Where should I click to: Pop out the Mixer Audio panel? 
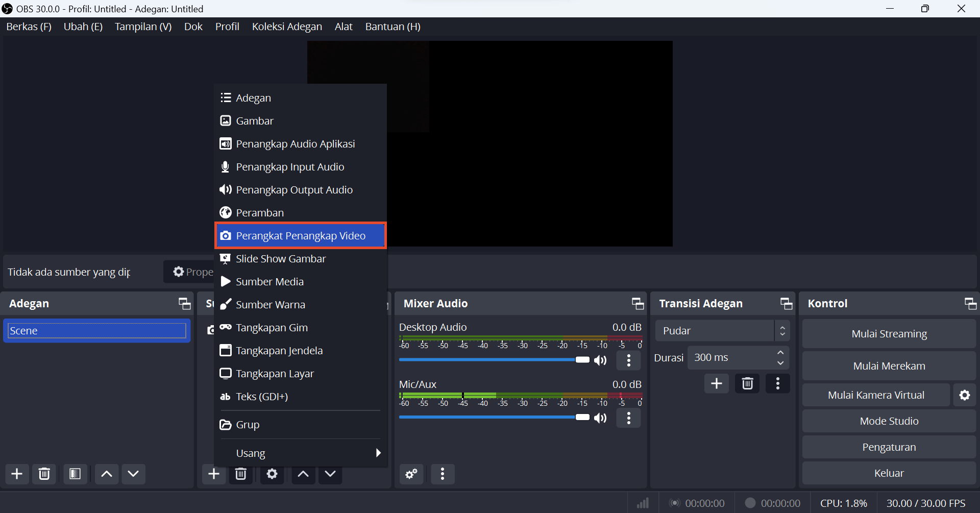[x=637, y=303]
